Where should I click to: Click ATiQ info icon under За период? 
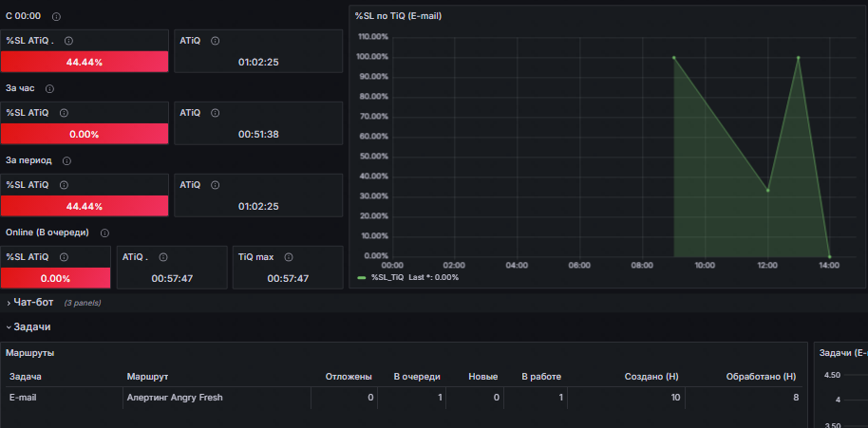(216, 185)
